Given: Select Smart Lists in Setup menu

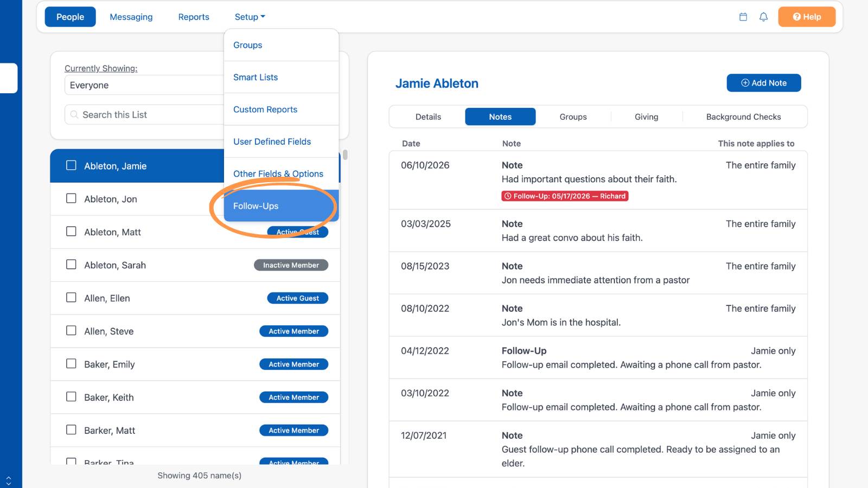Looking at the screenshot, I should point(281,77).
